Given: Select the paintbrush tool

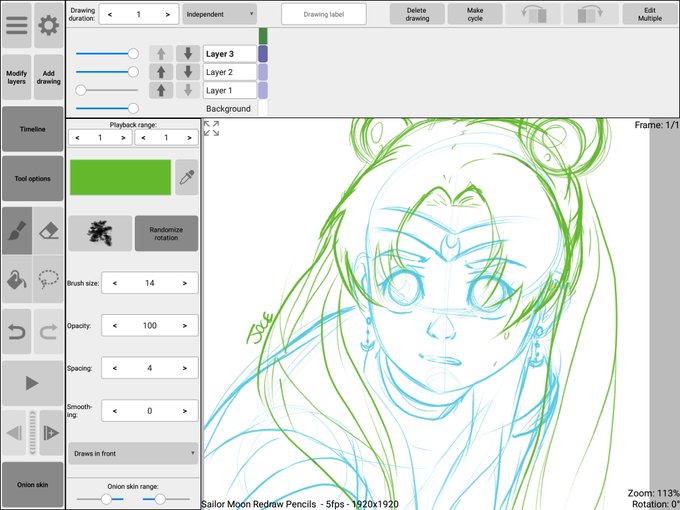Looking at the screenshot, I should pos(17,231).
